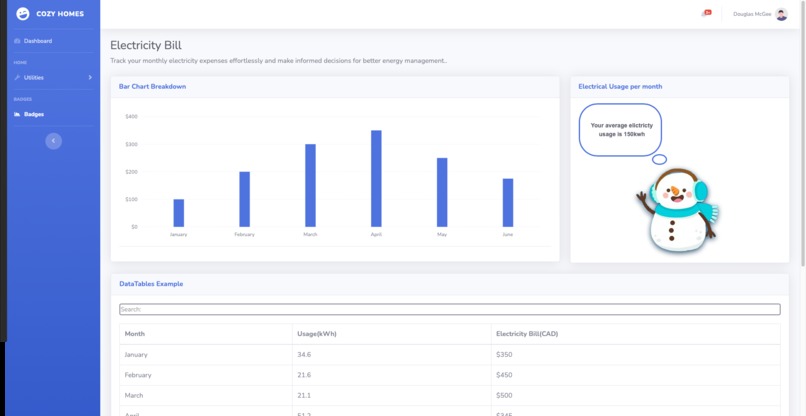Select the 'January' table cell

pos(206,355)
